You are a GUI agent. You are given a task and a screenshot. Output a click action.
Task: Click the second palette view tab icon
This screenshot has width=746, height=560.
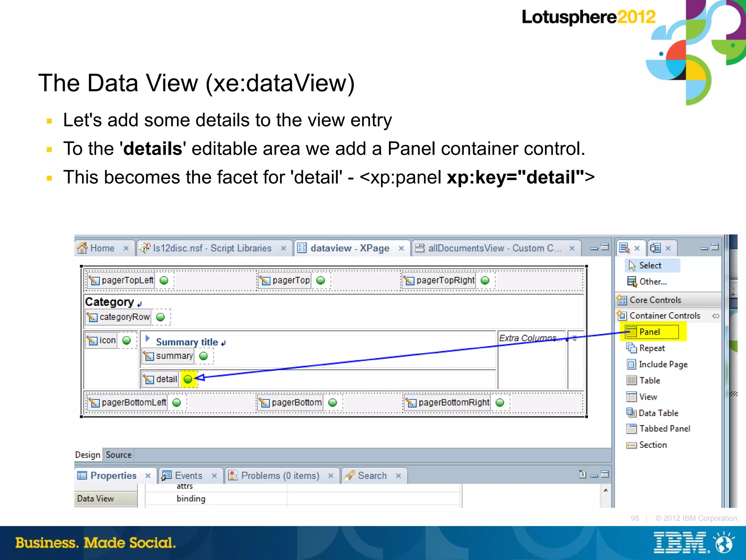pyautogui.click(x=655, y=248)
